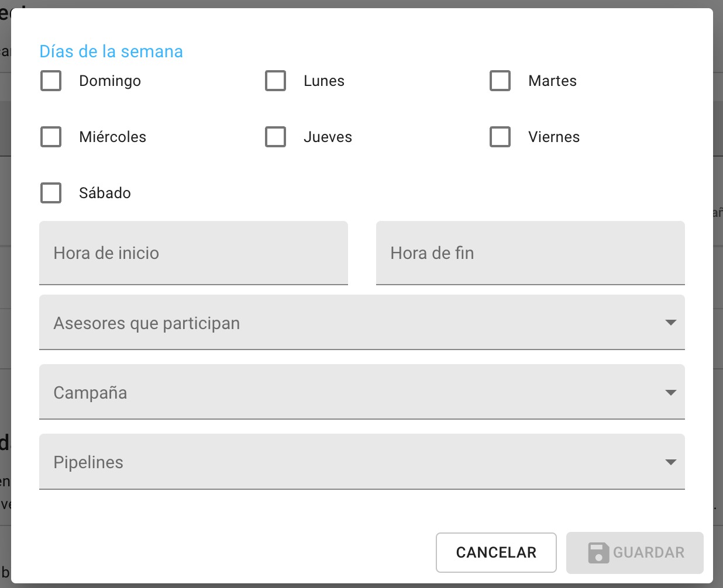Viewport: 723px width, 588px height.
Task: Focus the Hora de fin field
Action: coord(531,253)
